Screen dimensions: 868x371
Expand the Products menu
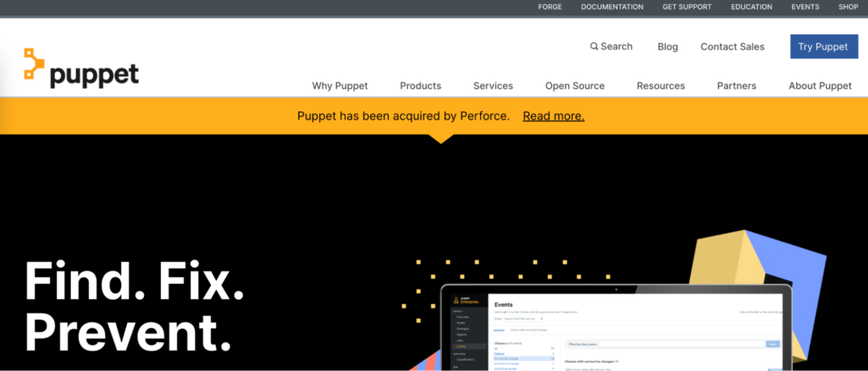tap(420, 86)
